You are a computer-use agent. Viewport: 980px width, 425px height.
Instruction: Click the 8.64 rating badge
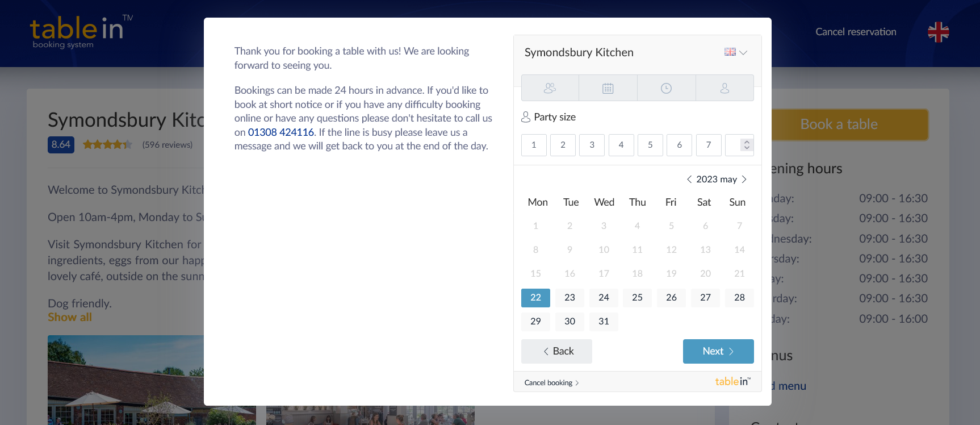click(61, 144)
